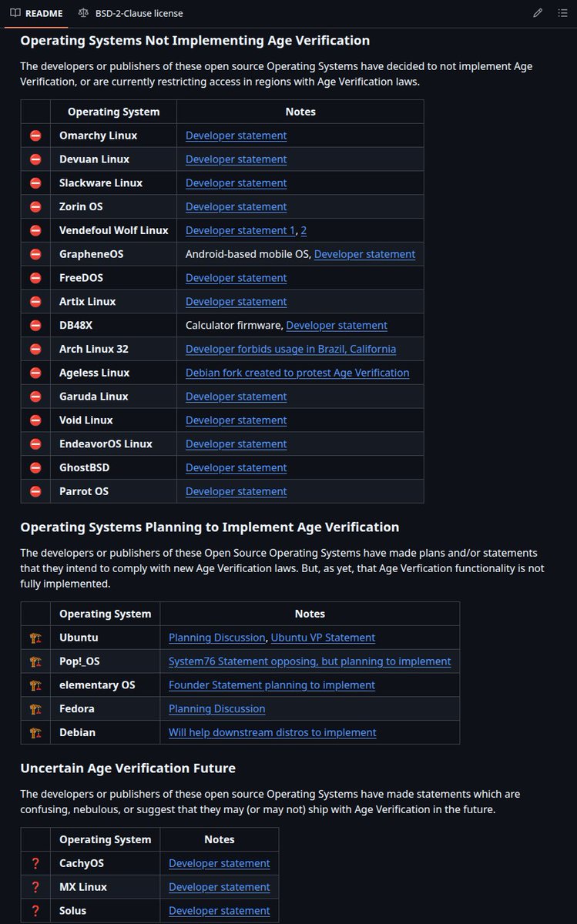Open Vendefoul Wolf Linux Developer statement 1
The height and width of the screenshot is (924, 577).
[x=240, y=230]
